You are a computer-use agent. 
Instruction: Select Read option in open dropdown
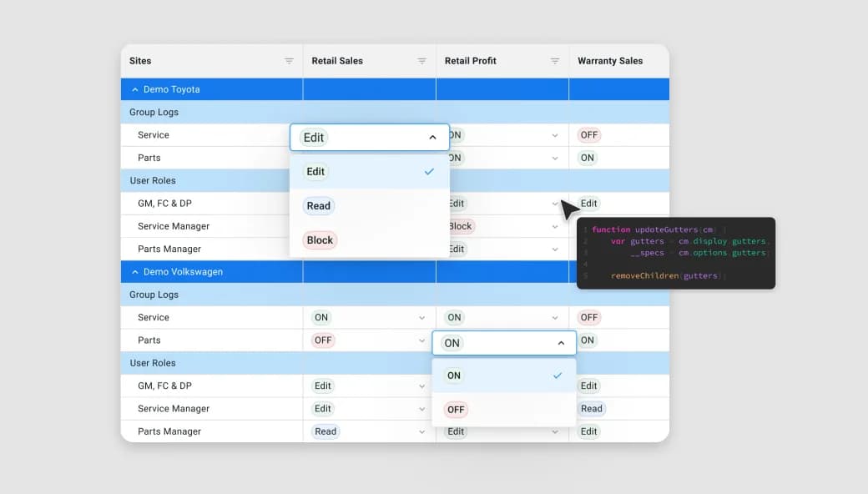click(x=319, y=206)
